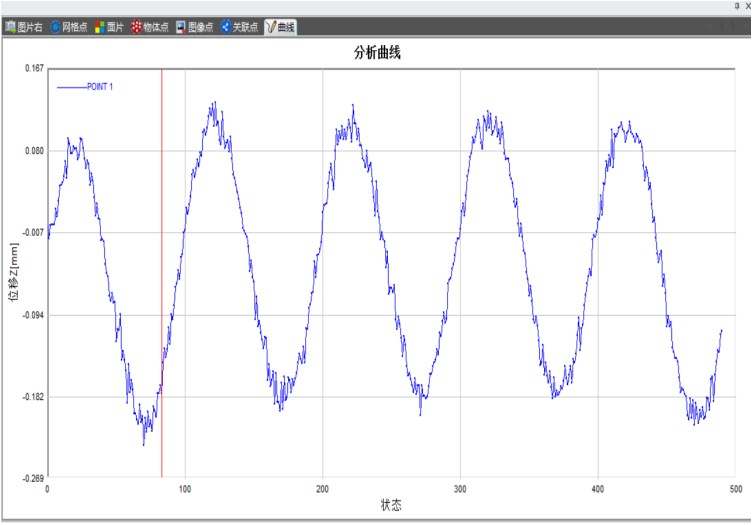The width and height of the screenshot is (754, 525).
Task: Click the Y-axis value -0.269
Action: (x=34, y=479)
